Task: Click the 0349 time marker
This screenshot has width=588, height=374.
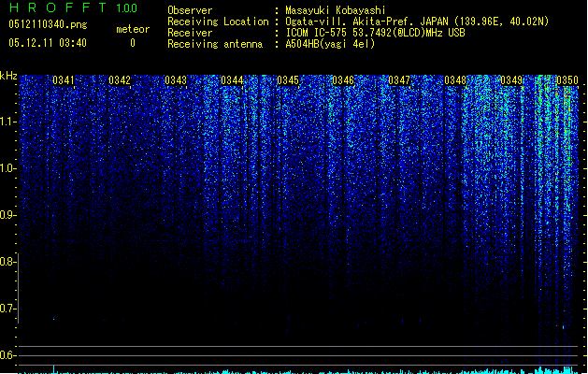Action: (511, 80)
